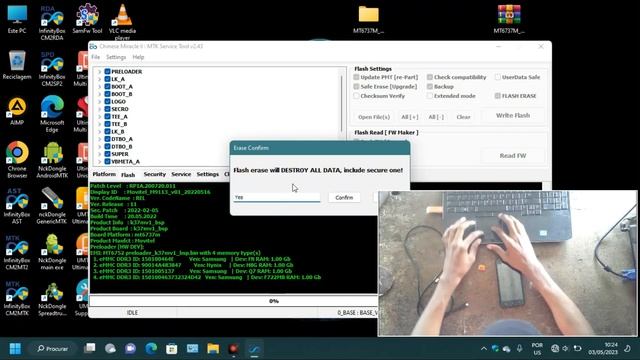Expand the SECRO tree node
The width and height of the screenshot is (640, 360).
[x=99, y=109]
